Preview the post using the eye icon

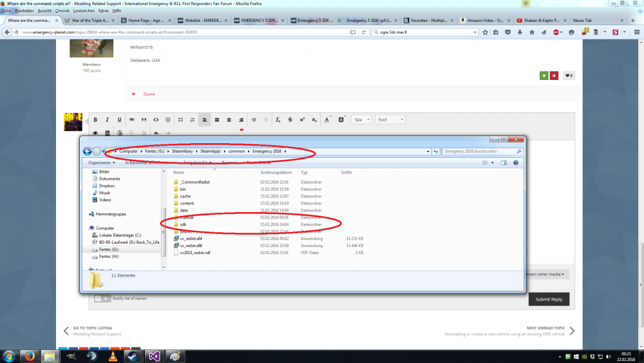[95, 133]
